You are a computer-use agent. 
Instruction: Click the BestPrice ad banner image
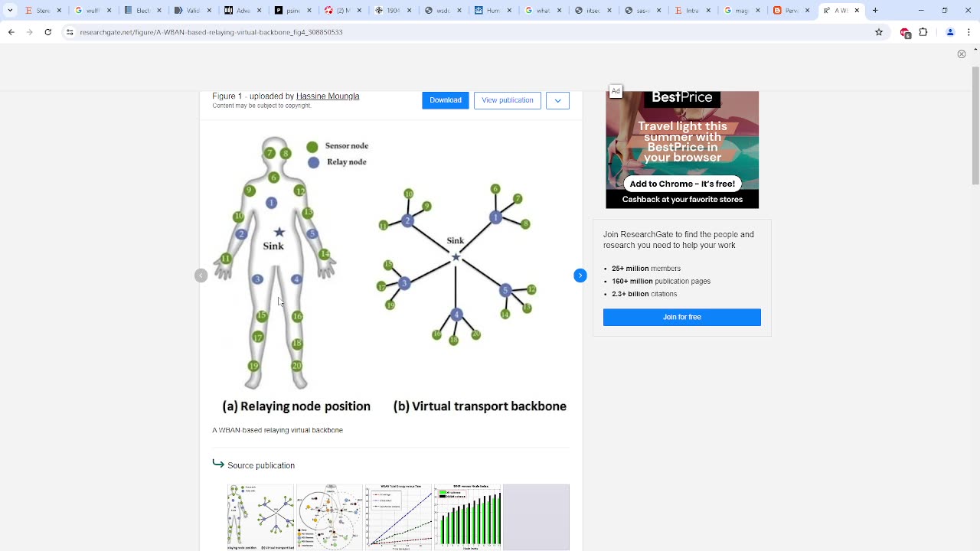point(682,150)
